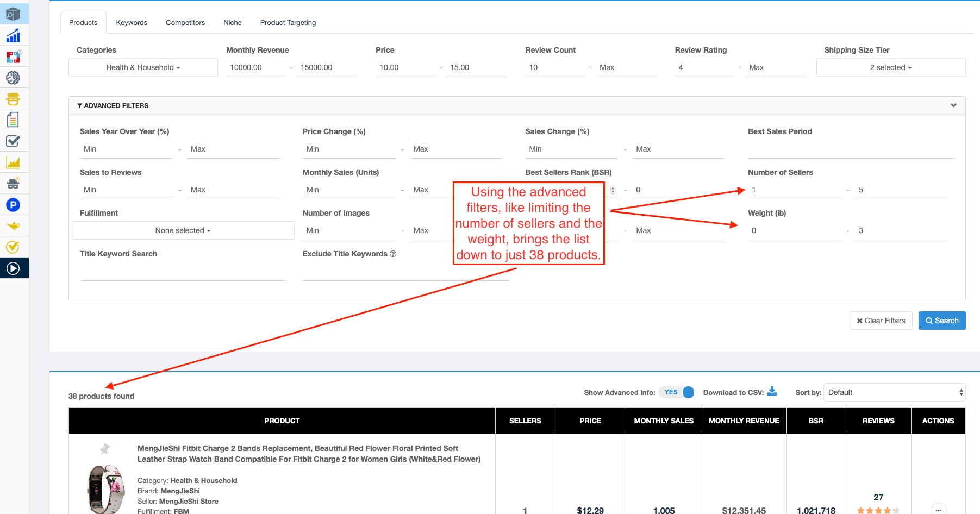Download results to CSV icon
980x514 pixels.
coord(772,391)
